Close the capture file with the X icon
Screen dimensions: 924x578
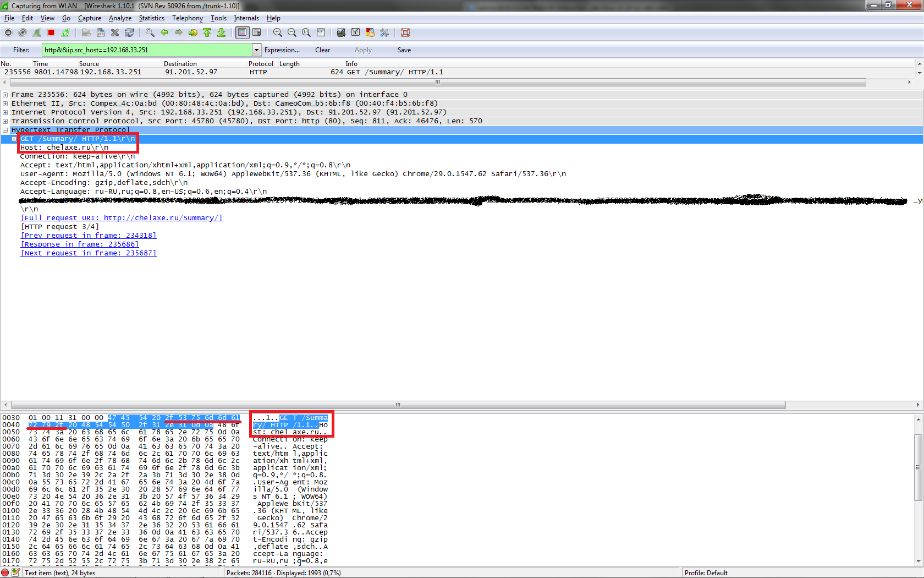click(x=115, y=32)
